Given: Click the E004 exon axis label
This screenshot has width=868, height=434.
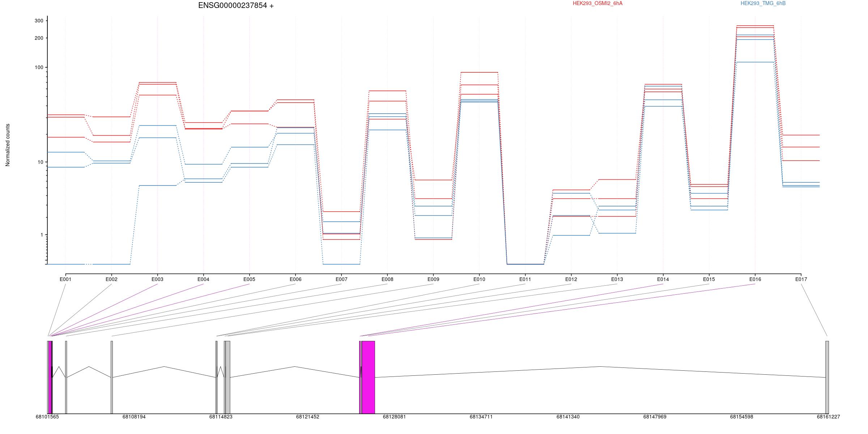Looking at the screenshot, I should click(203, 279).
